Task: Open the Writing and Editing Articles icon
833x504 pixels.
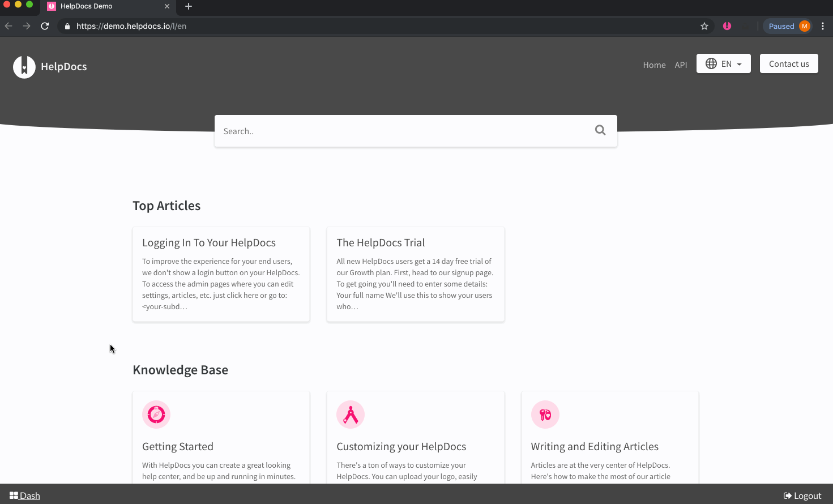Action: coord(545,415)
